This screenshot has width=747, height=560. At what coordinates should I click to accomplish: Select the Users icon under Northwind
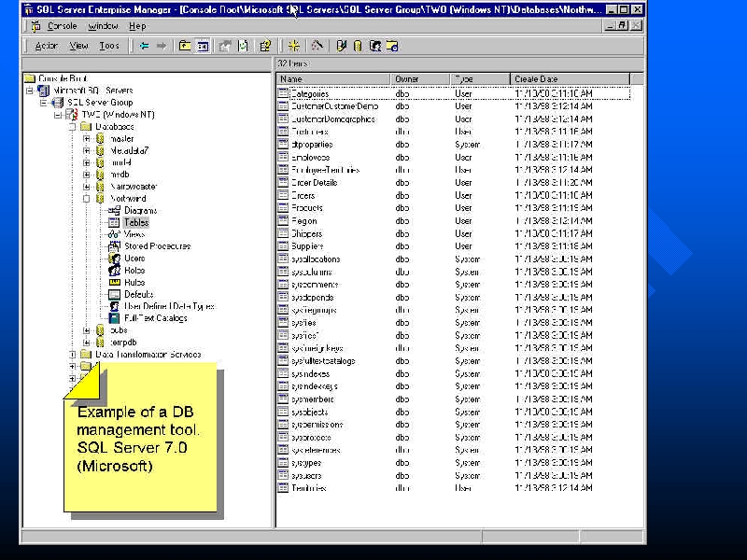pos(115,259)
